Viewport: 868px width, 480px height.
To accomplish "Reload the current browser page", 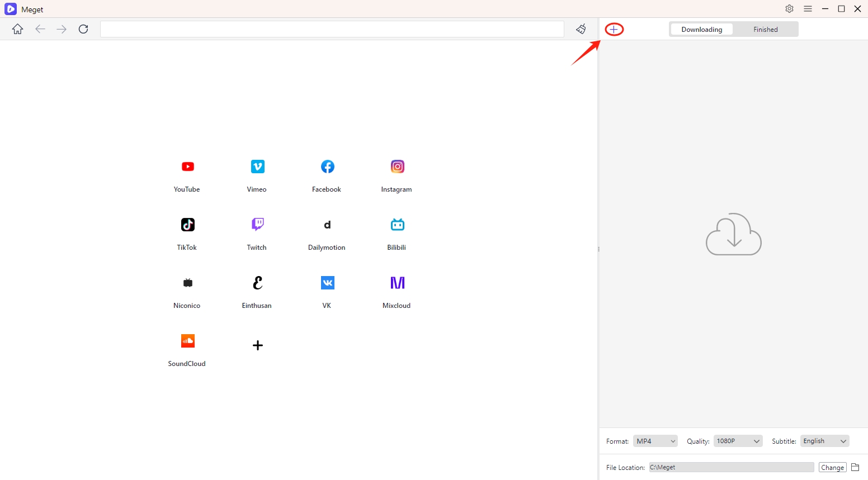I will point(83,29).
